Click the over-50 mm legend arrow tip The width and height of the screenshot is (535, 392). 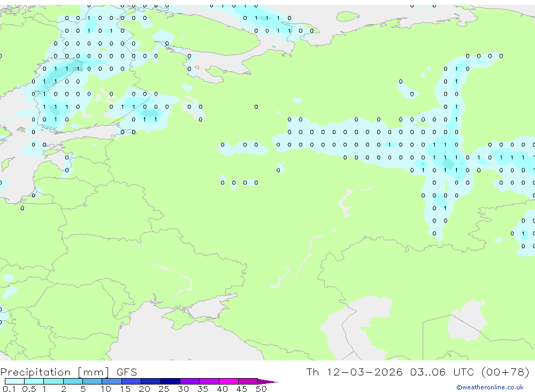pyautogui.click(x=267, y=382)
